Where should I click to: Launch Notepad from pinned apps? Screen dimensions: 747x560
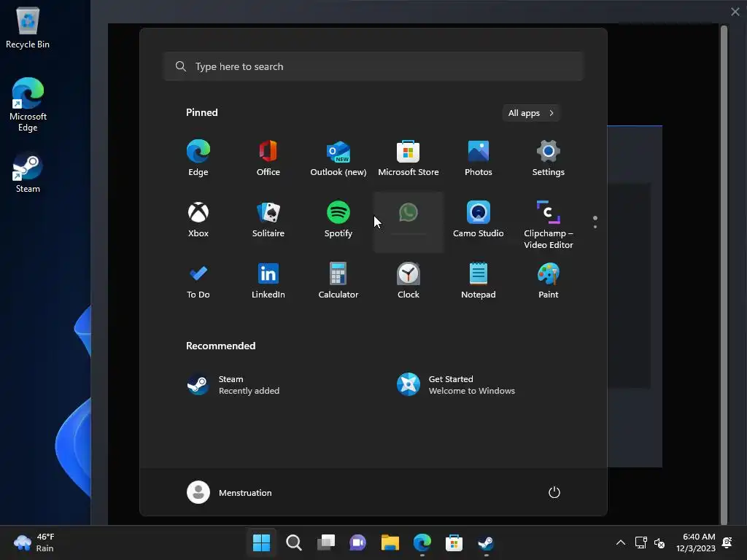click(x=479, y=281)
